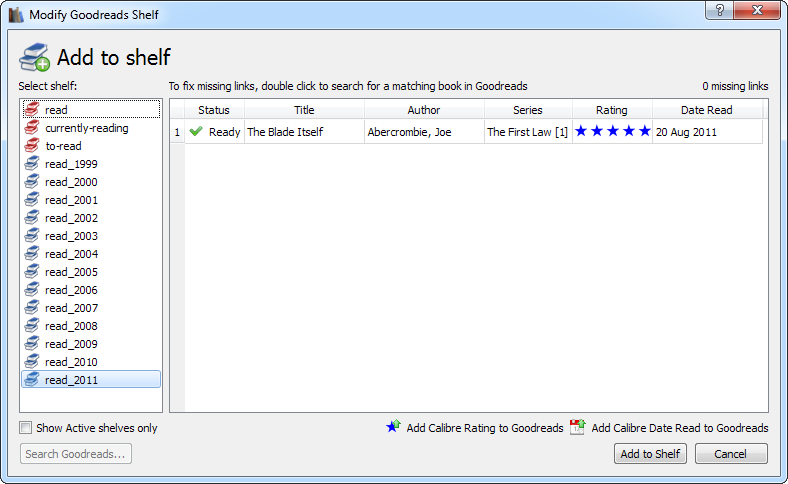Click the five-star rating cell
788x484 pixels.
613,132
